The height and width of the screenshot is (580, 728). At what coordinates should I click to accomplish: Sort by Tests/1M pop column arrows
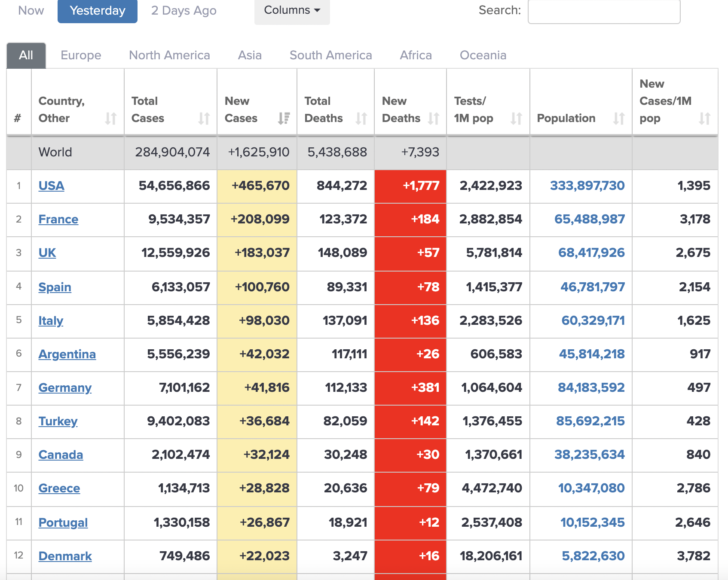tap(516, 118)
